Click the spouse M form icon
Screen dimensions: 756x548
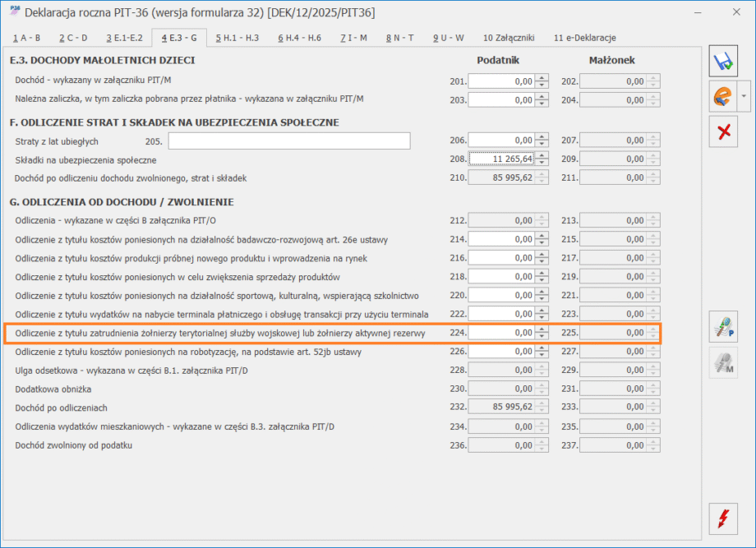point(723,362)
